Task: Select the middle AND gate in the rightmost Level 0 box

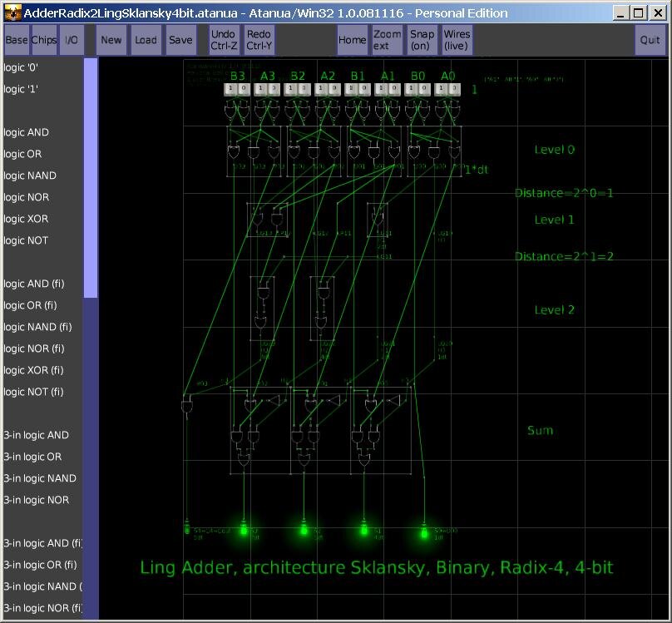Action: (433, 152)
